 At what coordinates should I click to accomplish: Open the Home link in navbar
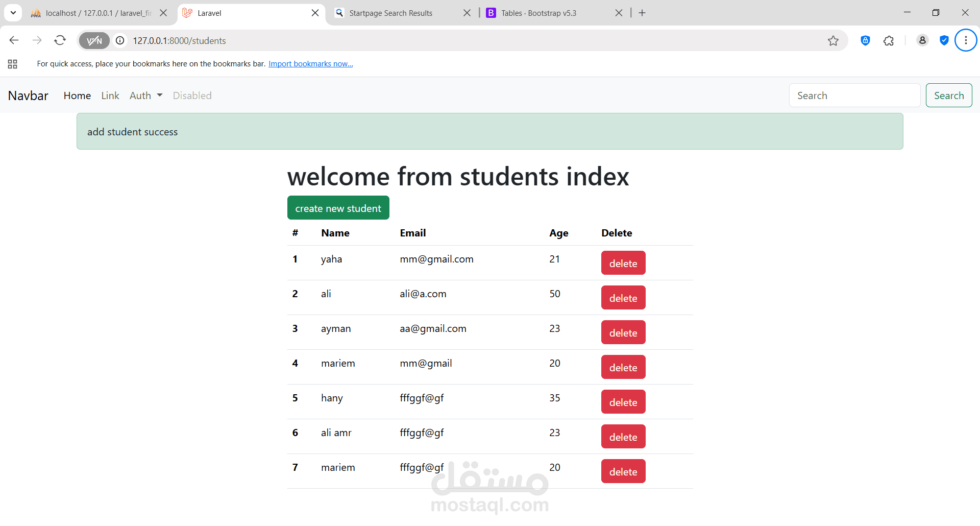[x=77, y=95]
